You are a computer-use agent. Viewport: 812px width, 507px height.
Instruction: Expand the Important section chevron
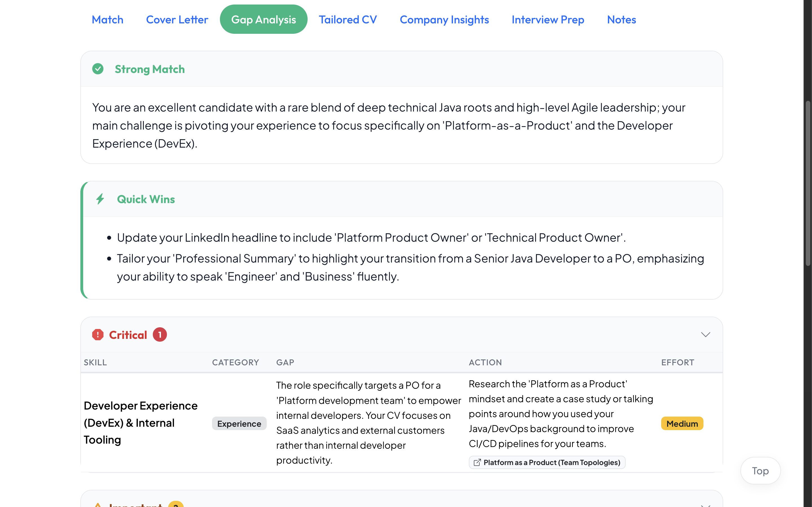point(705,505)
